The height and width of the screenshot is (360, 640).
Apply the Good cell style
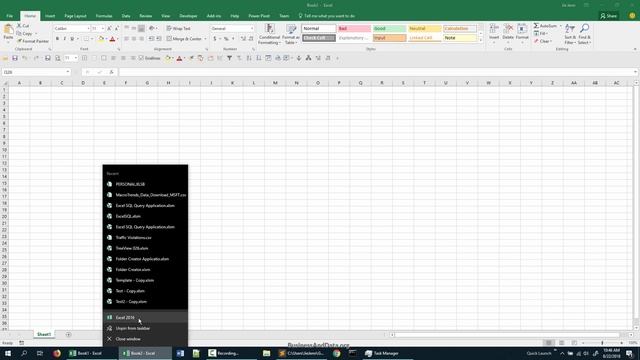click(389, 29)
